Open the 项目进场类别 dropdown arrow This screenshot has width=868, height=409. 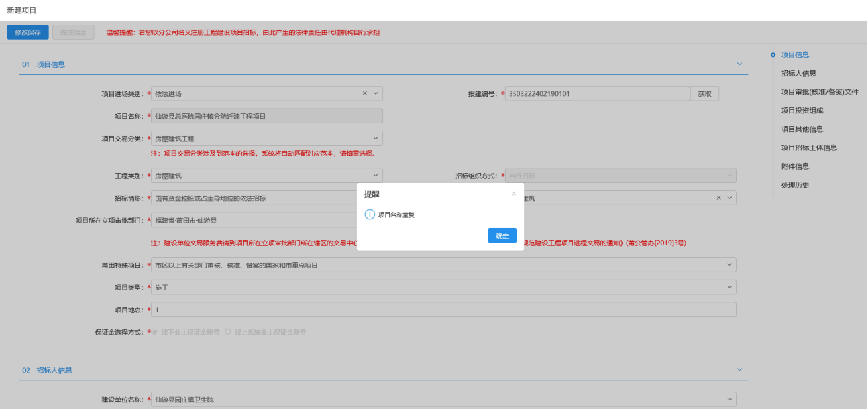[x=375, y=94]
